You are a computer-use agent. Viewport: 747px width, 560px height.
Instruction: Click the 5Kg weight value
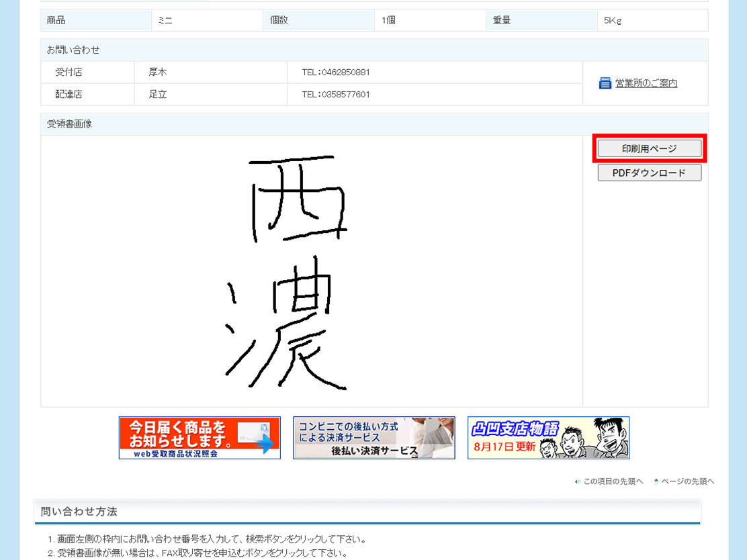[x=613, y=20]
